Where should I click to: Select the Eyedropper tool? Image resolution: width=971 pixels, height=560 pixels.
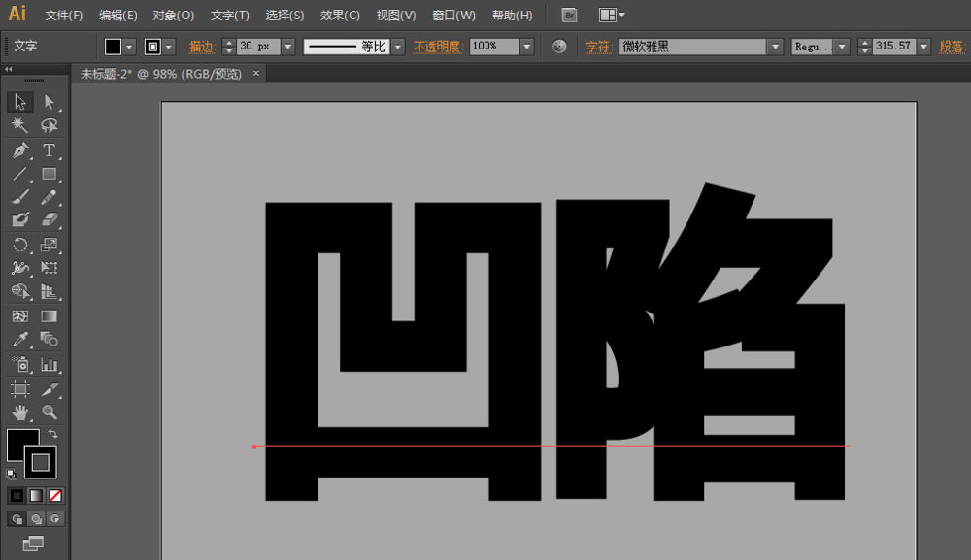(x=19, y=339)
